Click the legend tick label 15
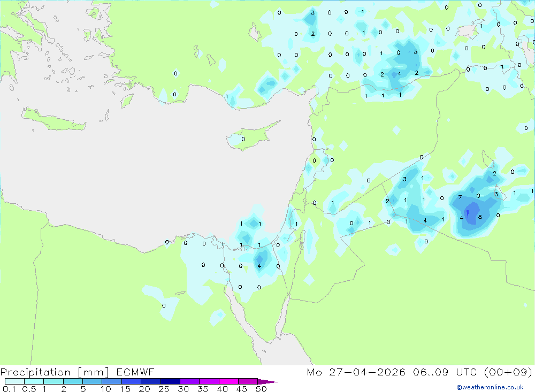This screenshot has height=392, width=535. (x=125, y=389)
